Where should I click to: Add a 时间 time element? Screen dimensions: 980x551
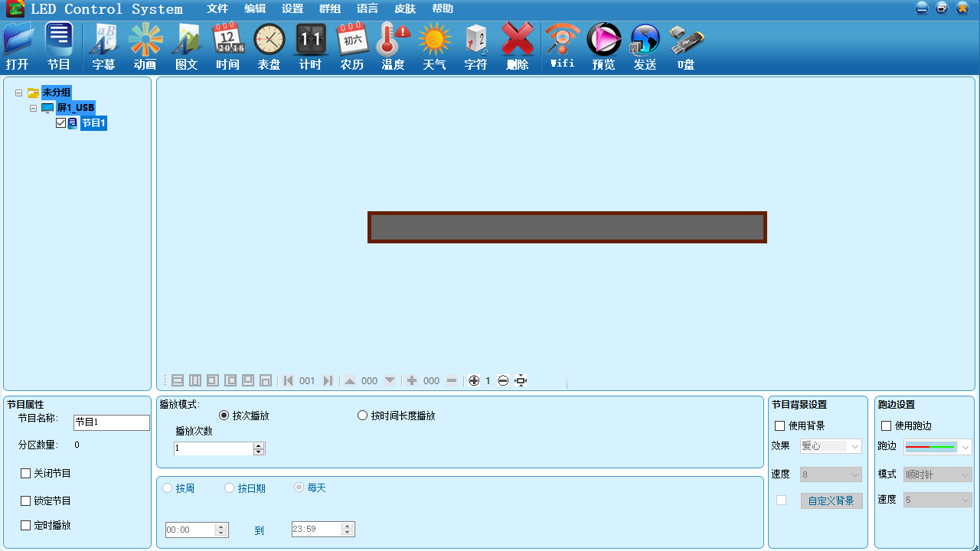point(227,46)
